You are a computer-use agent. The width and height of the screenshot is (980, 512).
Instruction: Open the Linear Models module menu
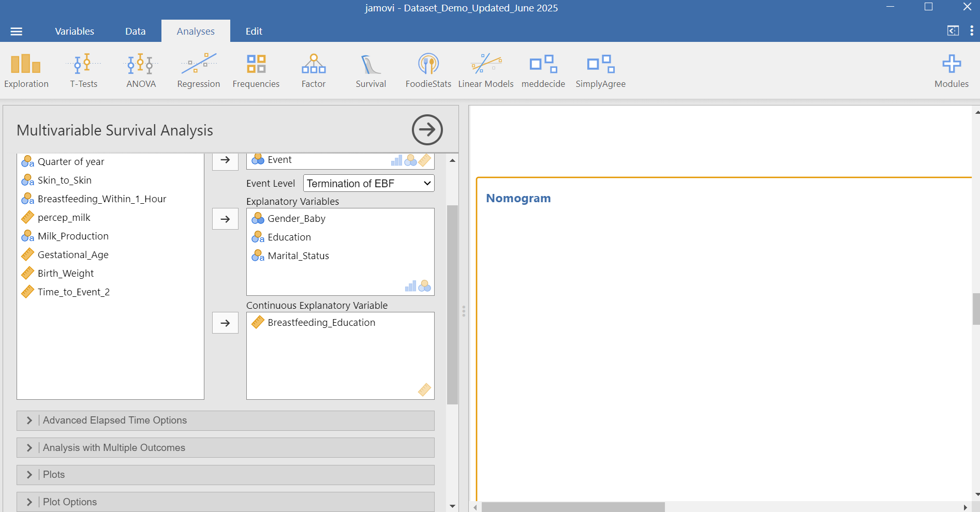coord(486,71)
